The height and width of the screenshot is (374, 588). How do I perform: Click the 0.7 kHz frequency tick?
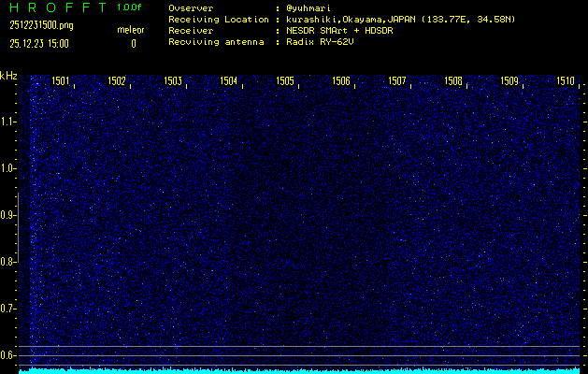click(x=8, y=309)
